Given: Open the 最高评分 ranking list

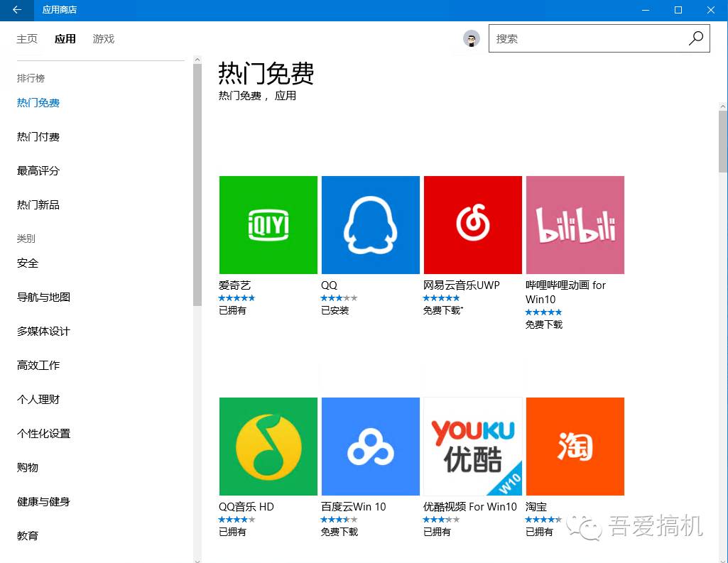Looking at the screenshot, I should (x=38, y=170).
